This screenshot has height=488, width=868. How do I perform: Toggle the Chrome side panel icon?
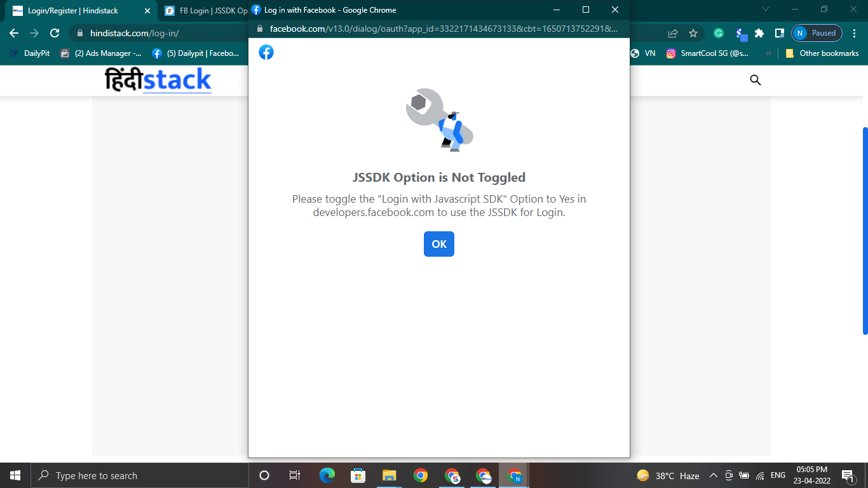(780, 33)
